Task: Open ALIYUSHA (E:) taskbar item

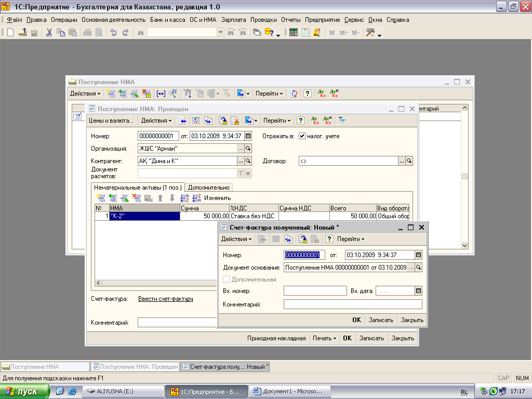Action: tap(124, 392)
